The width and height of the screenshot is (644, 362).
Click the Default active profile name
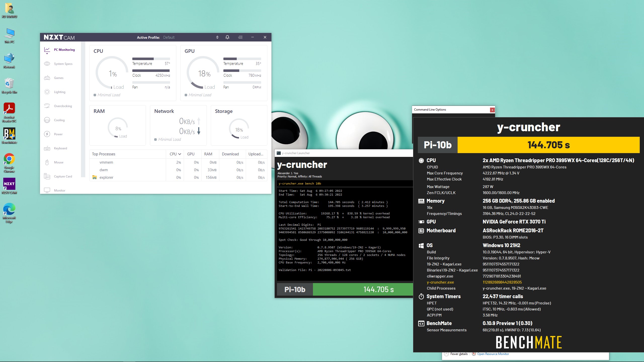coord(169,37)
